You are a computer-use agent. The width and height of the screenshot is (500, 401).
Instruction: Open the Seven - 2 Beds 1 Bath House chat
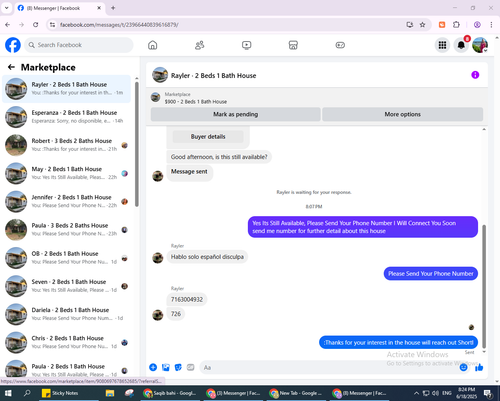pyautogui.click(x=66, y=286)
